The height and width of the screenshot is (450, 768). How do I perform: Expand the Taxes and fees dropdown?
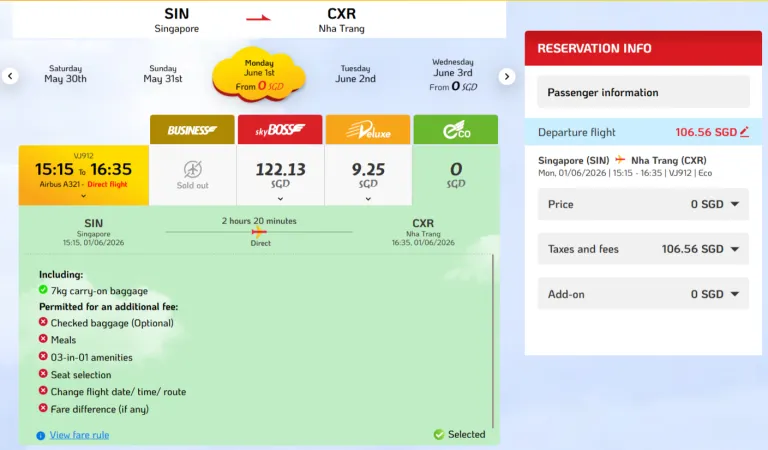coord(734,250)
